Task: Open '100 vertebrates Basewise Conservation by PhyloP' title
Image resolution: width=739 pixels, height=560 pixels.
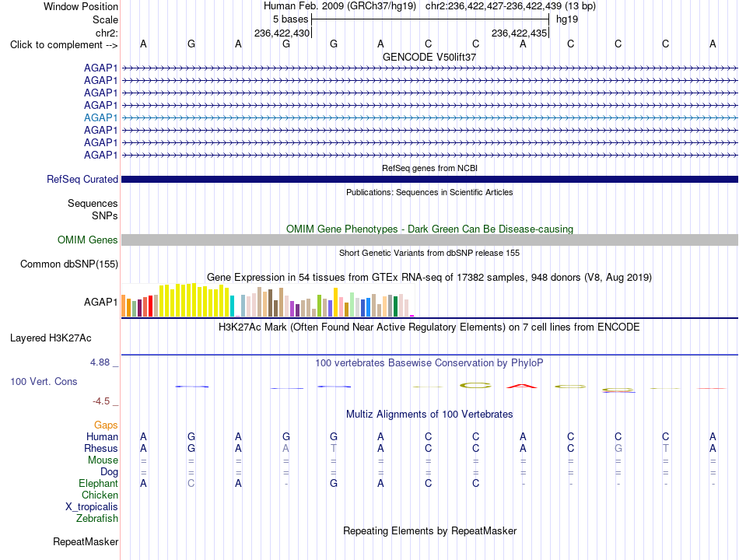Action: coord(429,363)
